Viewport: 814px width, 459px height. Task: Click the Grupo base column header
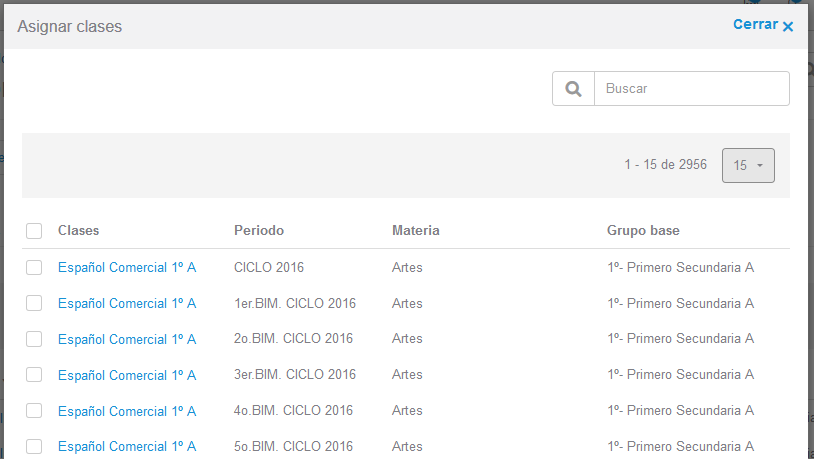tap(643, 231)
